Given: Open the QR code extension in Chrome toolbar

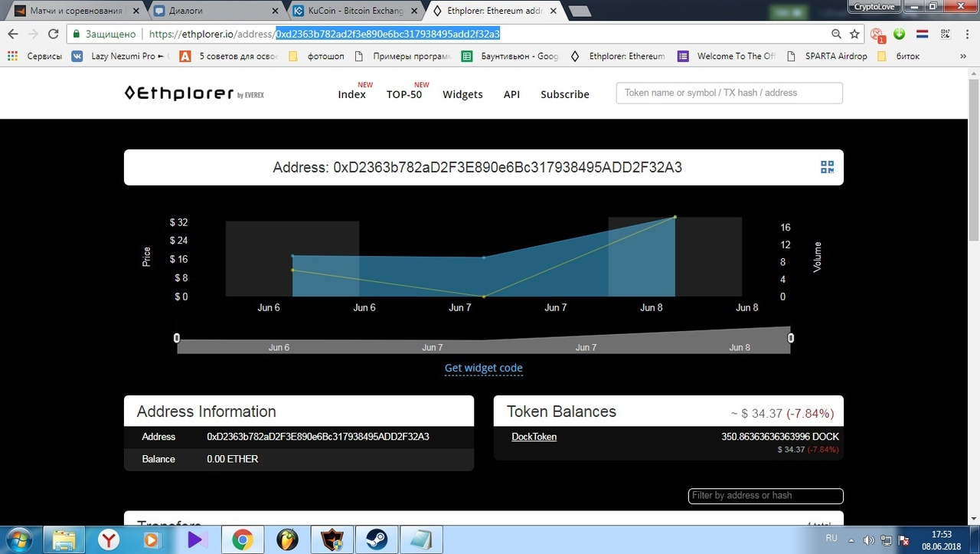Looking at the screenshot, I should 945,34.
